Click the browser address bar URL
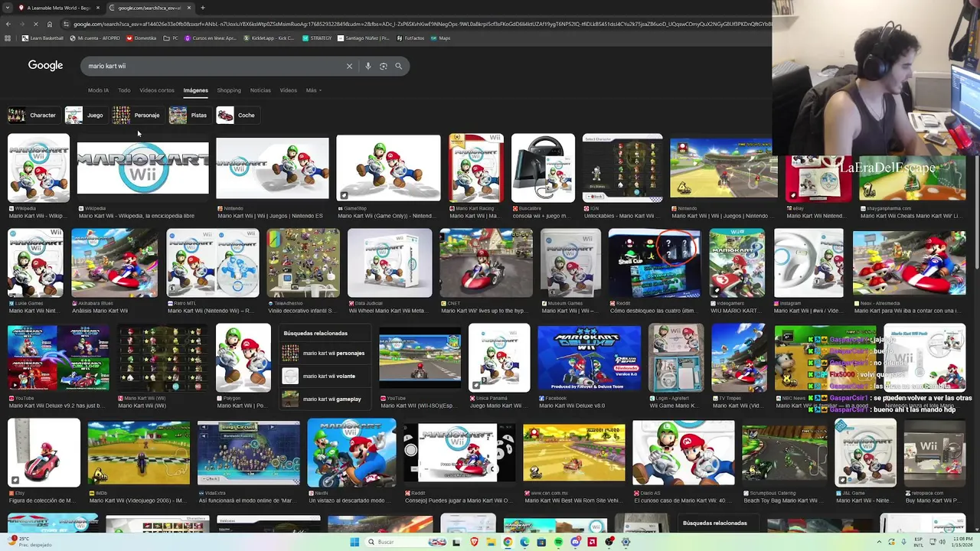The height and width of the screenshot is (551, 980). point(421,24)
